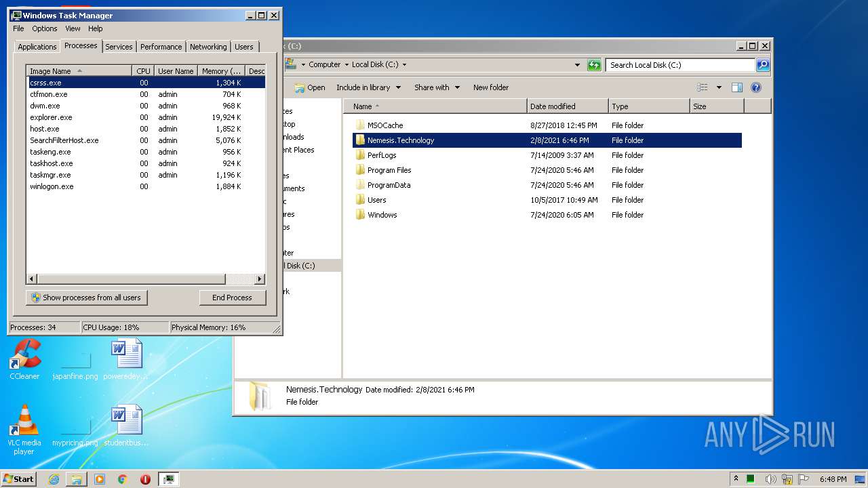The height and width of the screenshot is (488, 868).
Task: Select the Users folder icon
Action: click(360, 200)
